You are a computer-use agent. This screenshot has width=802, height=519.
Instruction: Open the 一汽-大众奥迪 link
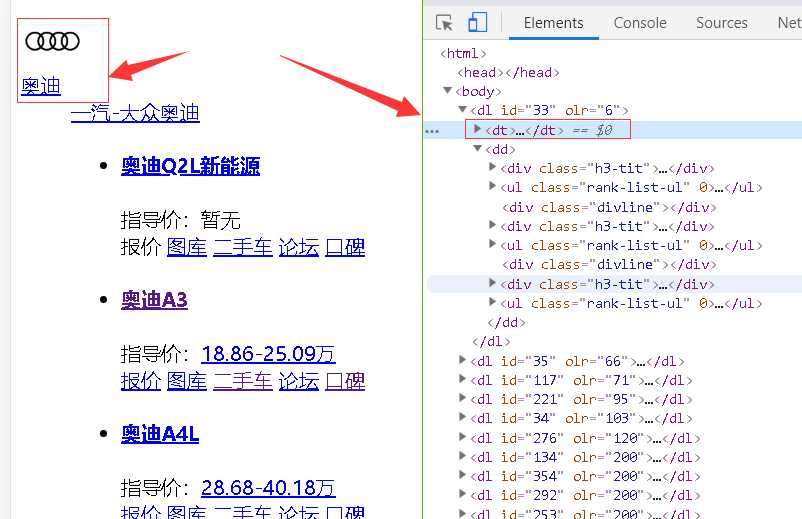pyautogui.click(x=135, y=114)
